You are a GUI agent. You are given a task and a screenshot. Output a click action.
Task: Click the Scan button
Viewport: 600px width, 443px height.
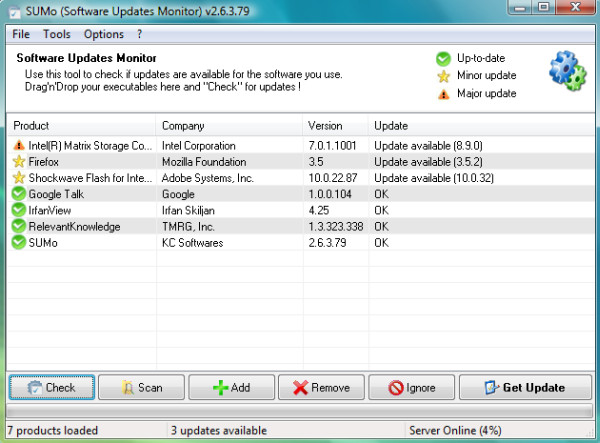pos(142,388)
